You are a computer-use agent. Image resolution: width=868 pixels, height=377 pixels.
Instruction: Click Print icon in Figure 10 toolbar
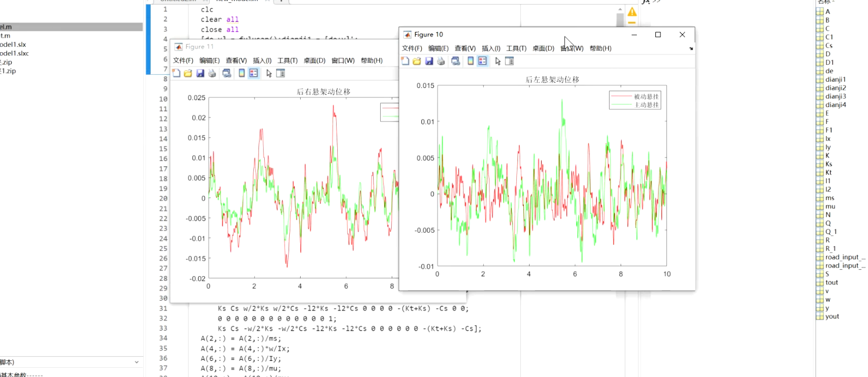tap(441, 61)
